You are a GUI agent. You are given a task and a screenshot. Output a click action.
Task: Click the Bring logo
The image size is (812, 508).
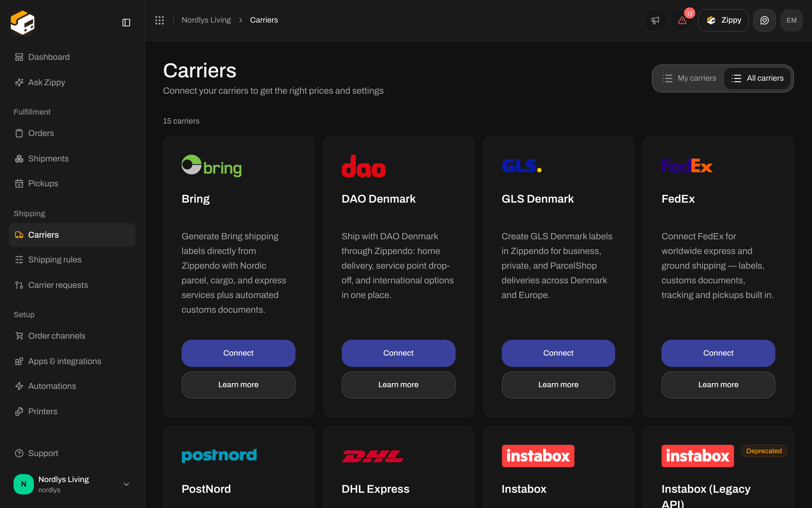click(x=211, y=166)
